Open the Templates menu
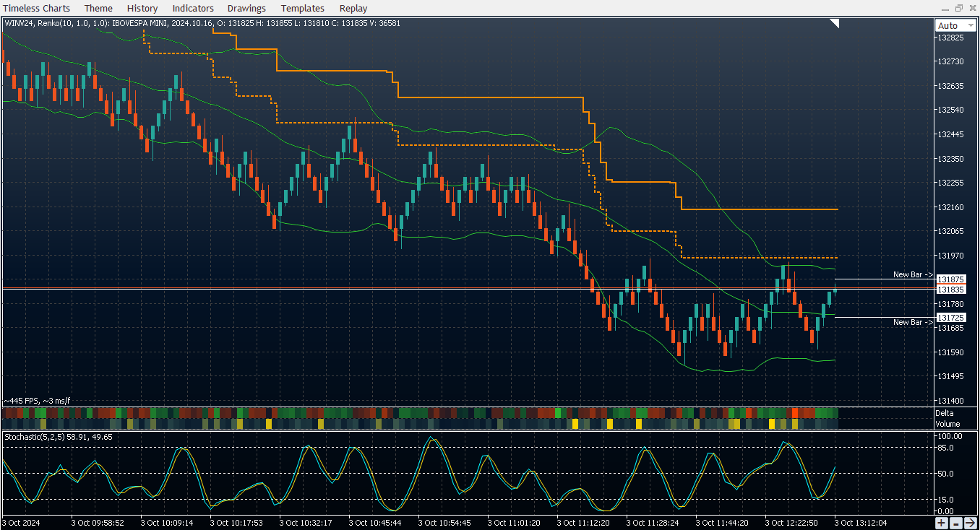The image size is (980, 530). 303,8
